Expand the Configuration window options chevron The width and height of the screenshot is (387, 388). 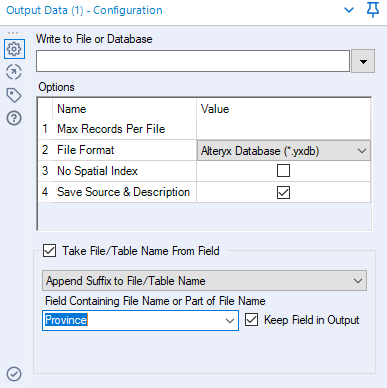click(x=349, y=10)
